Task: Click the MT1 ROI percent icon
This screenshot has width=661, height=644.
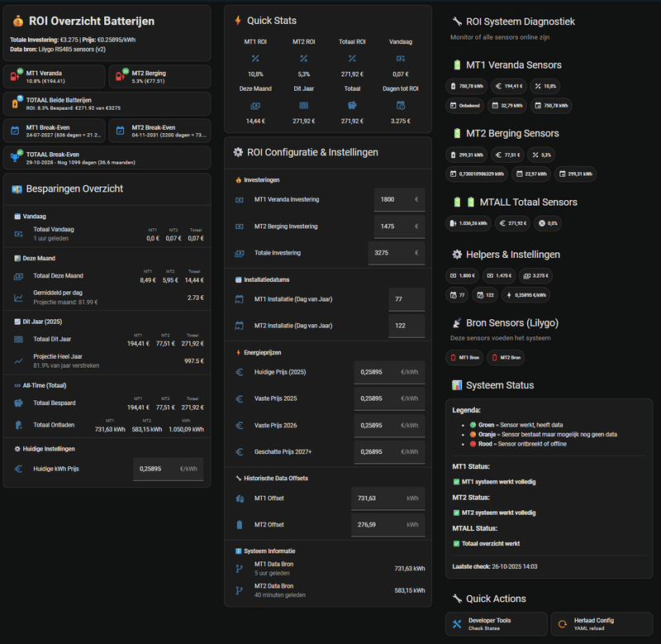Action: click(x=255, y=59)
